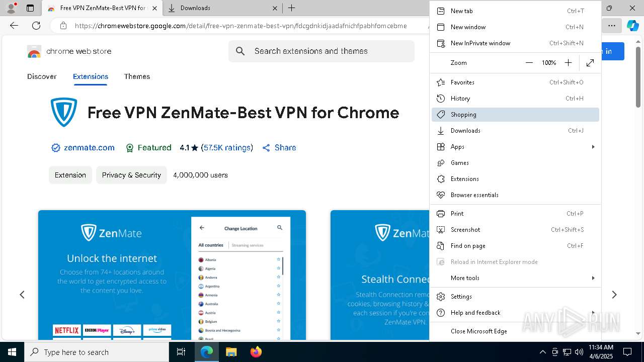This screenshot has width=644, height=362.
Task: Open the 57.5K ratings link
Action: [x=227, y=148]
